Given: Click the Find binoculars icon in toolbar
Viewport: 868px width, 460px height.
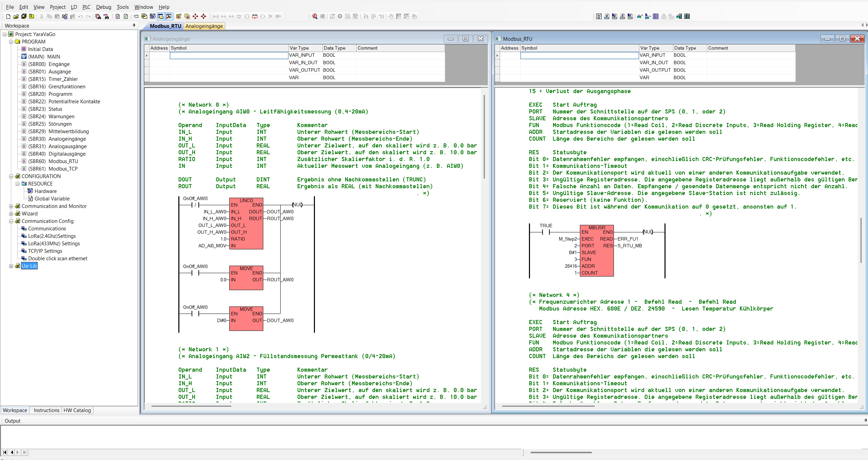Looking at the screenshot, I should [98, 16].
